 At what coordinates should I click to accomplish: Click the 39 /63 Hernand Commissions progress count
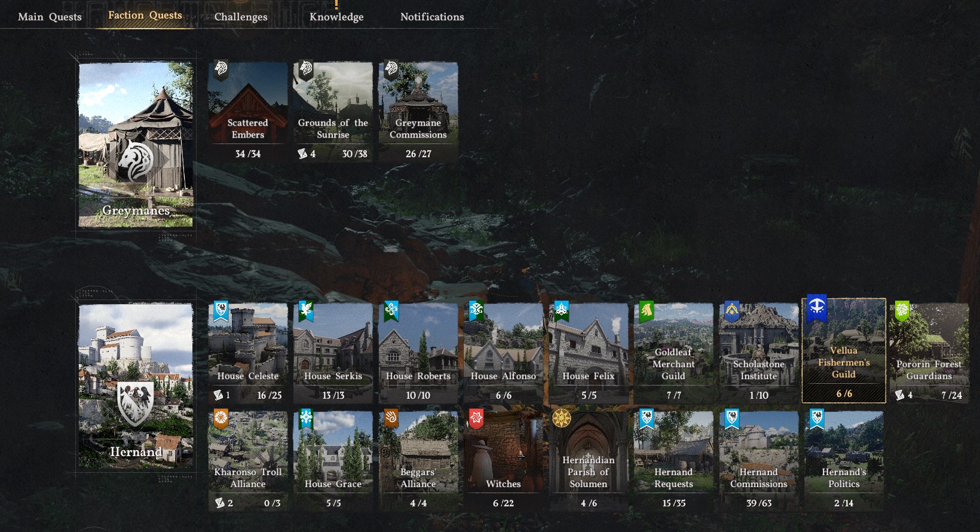tap(759, 503)
